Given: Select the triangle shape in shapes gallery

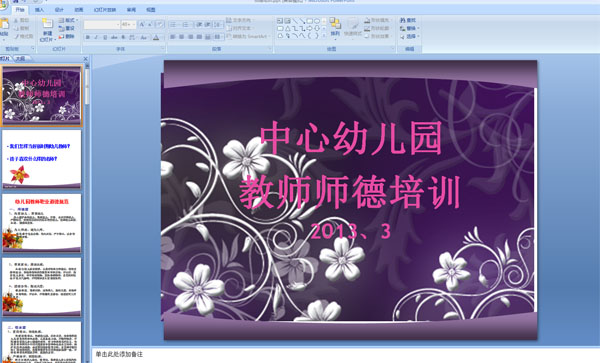Looking at the screenshot, I should click(287, 28).
